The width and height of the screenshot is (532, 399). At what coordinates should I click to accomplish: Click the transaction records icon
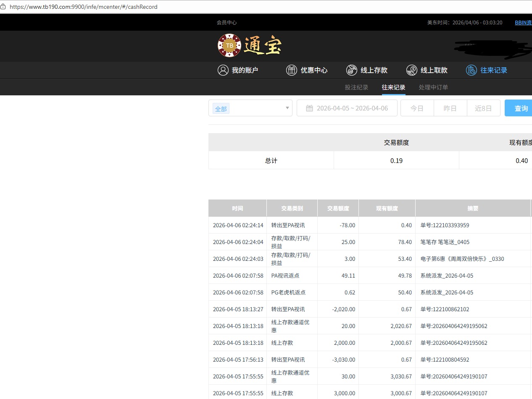coord(471,70)
